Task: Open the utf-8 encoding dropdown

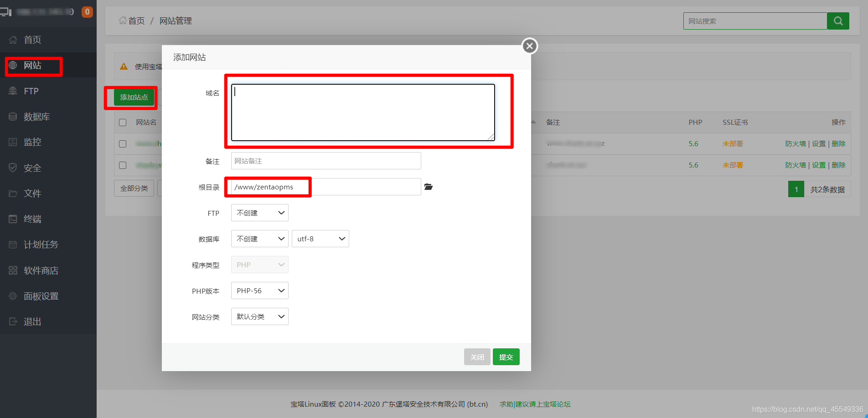Action: (x=320, y=239)
